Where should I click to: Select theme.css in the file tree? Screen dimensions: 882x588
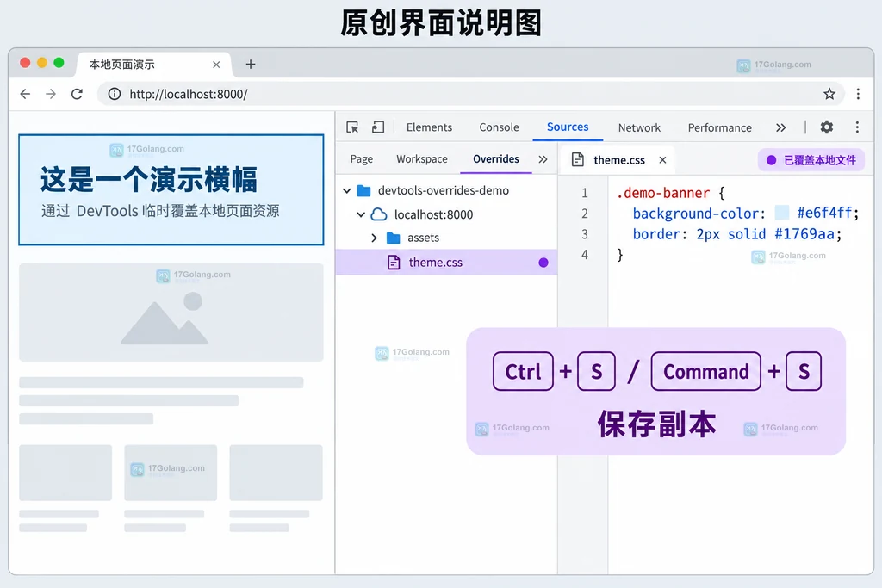446,263
